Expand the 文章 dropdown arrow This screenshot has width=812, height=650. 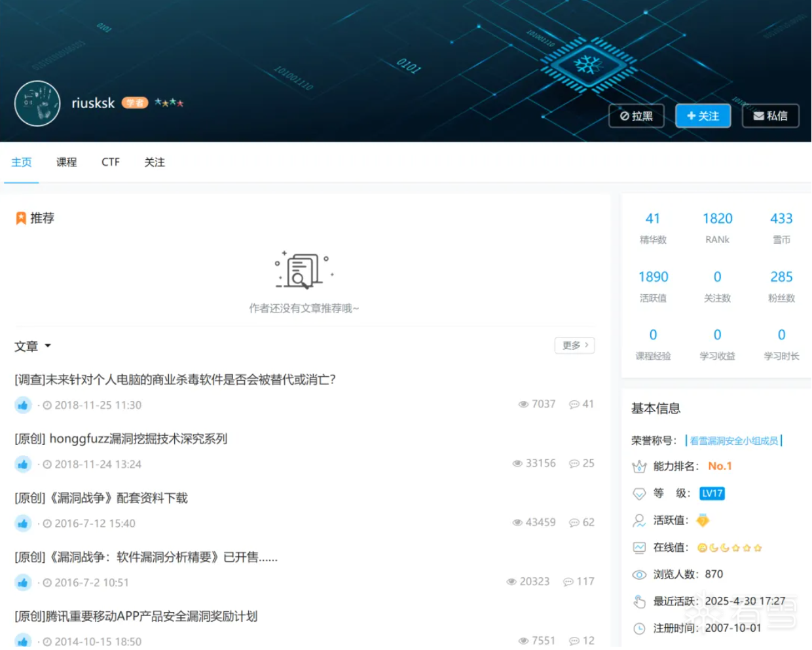pyautogui.click(x=48, y=346)
